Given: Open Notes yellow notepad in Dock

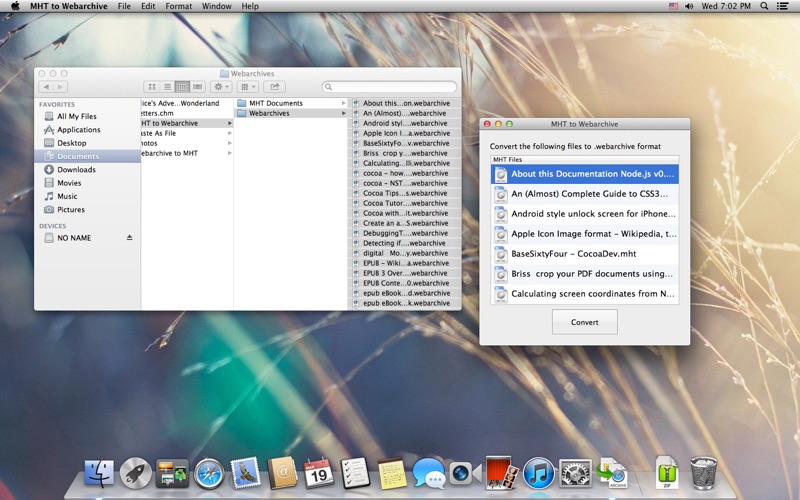Looking at the screenshot, I should (x=392, y=473).
